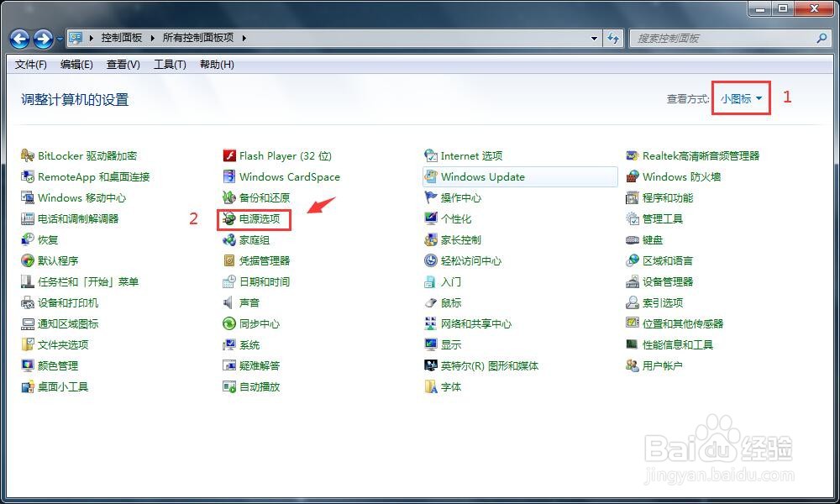Open 索引选项 link

click(x=663, y=302)
